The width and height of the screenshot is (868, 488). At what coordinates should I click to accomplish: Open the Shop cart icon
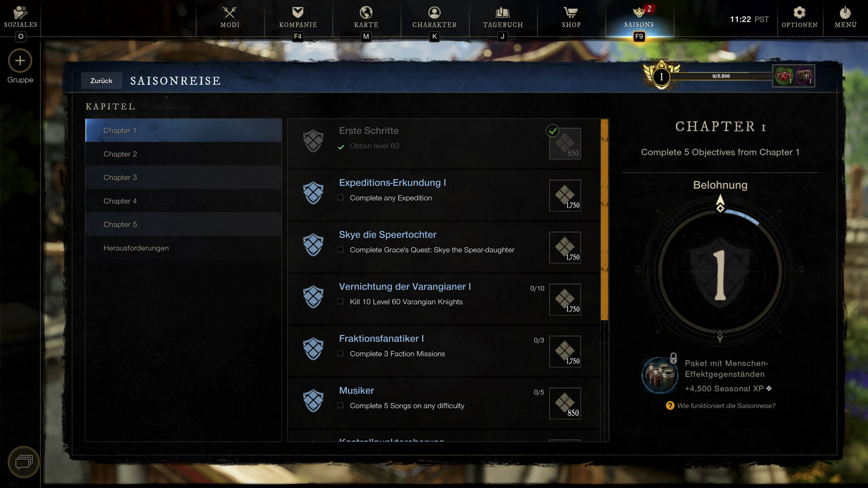[571, 12]
